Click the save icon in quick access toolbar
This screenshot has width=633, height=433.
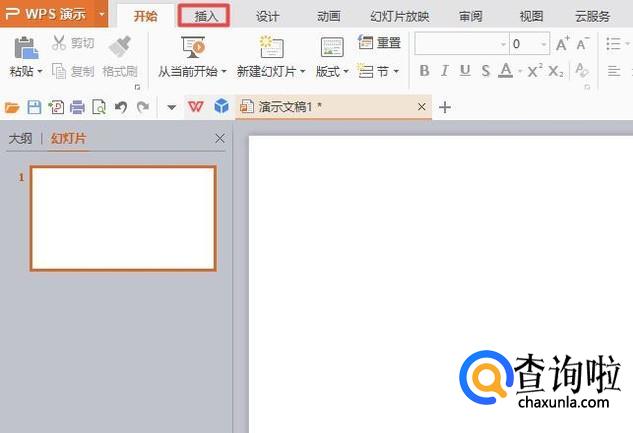(34, 107)
